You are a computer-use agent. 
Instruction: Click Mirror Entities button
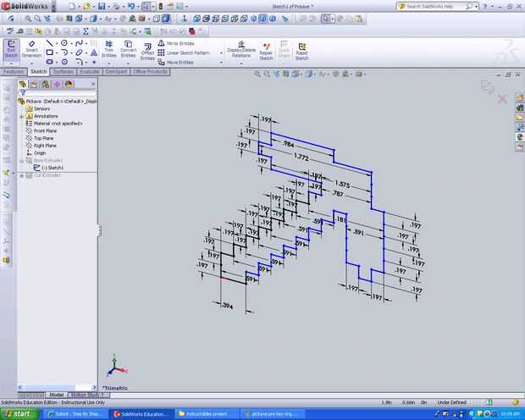click(176, 43)
